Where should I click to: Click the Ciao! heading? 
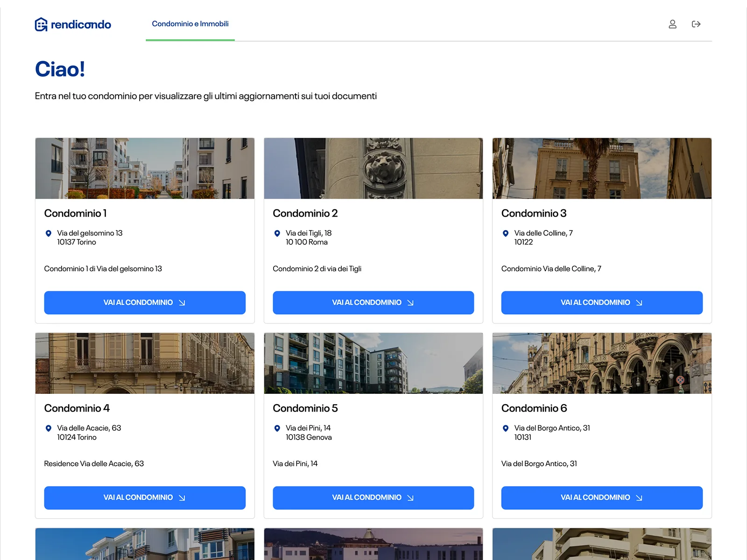(60, 69)
